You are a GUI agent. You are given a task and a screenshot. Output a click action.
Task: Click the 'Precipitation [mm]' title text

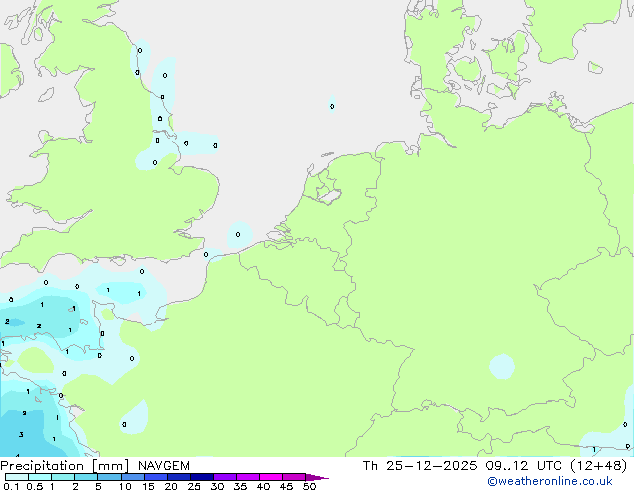point(64,466)
